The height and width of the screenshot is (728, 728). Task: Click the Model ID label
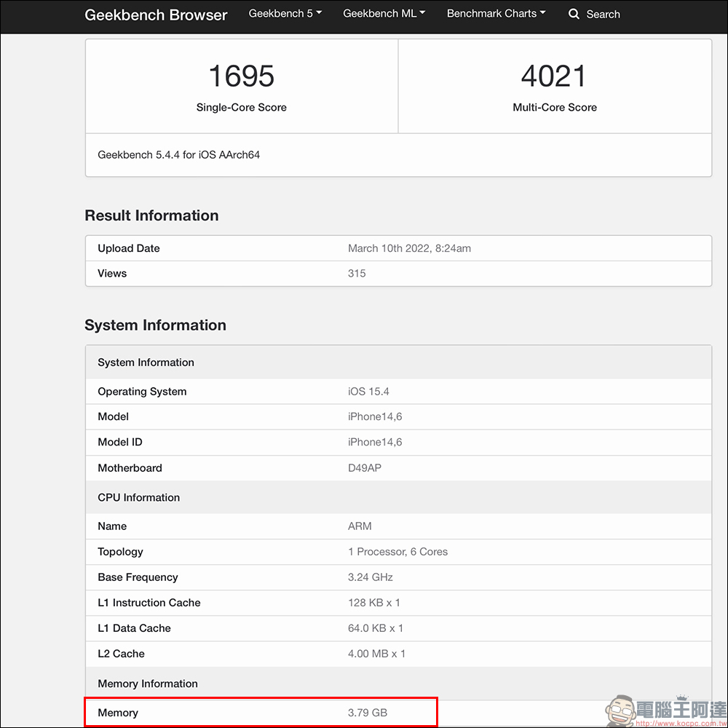(120, 442)
